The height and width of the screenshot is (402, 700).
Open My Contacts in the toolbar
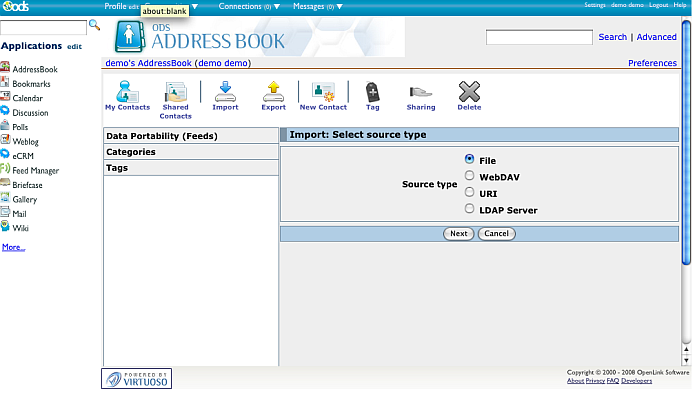(127, 96)
